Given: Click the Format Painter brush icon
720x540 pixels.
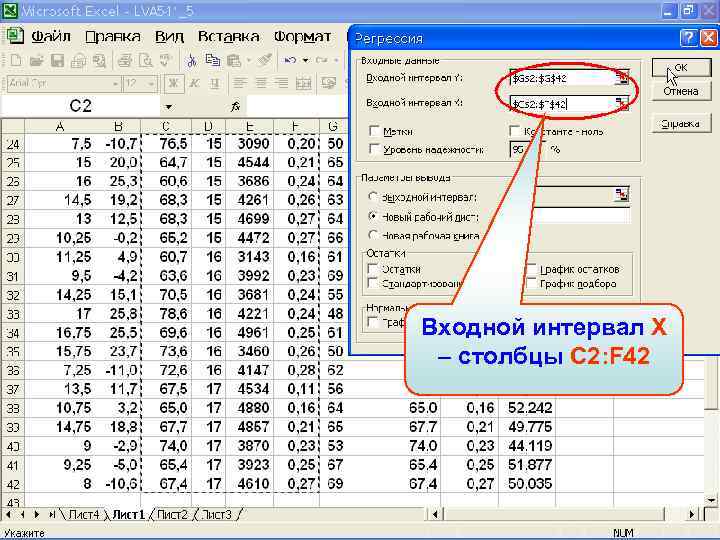Looking at the screenshot, I should (264, 61).
